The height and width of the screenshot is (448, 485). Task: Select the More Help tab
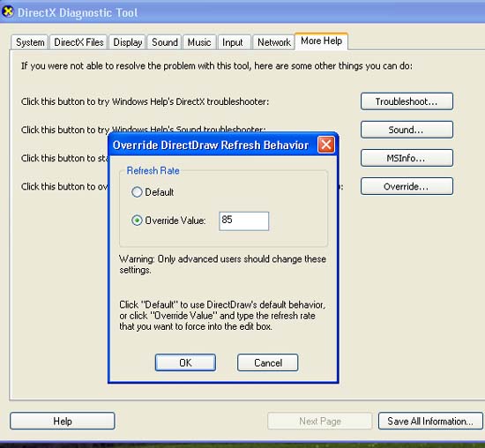(x=321, y=41)
